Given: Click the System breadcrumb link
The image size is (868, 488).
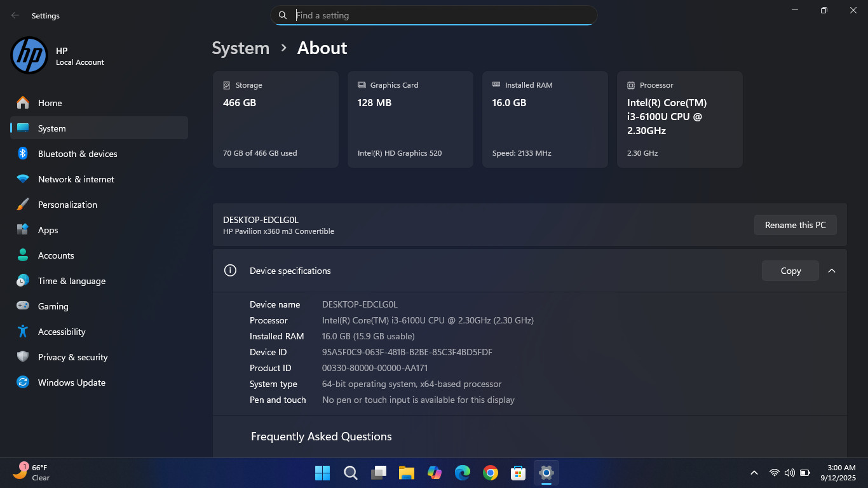Looking at the screenshot, I should point(241,48).
